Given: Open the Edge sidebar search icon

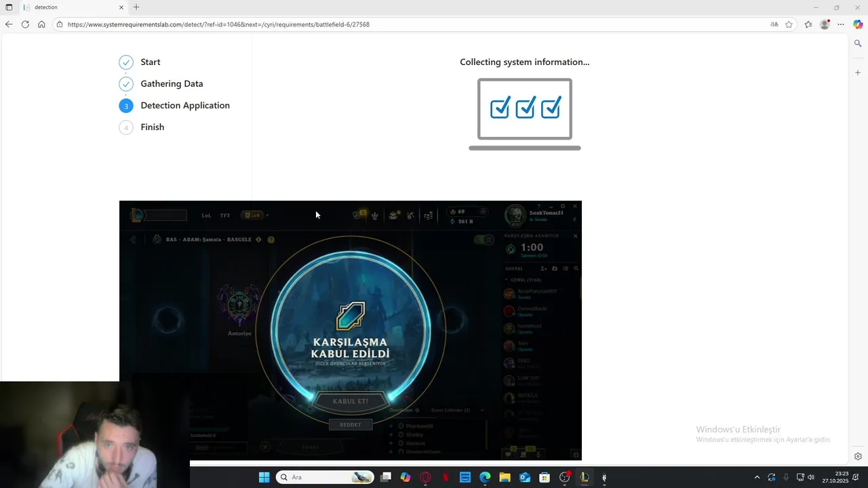Looking at the screenshot, I should point(858,43).
